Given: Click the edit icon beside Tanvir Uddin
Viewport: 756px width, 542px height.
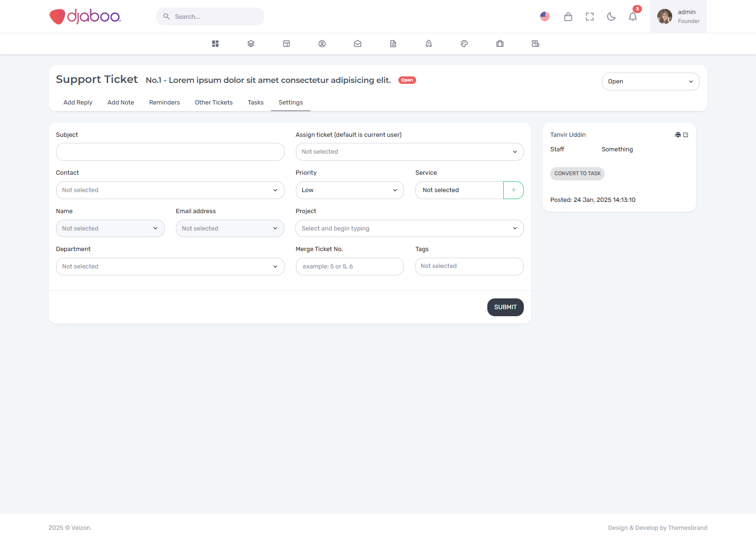Looking at the screenshot, I should coord(686,135).
